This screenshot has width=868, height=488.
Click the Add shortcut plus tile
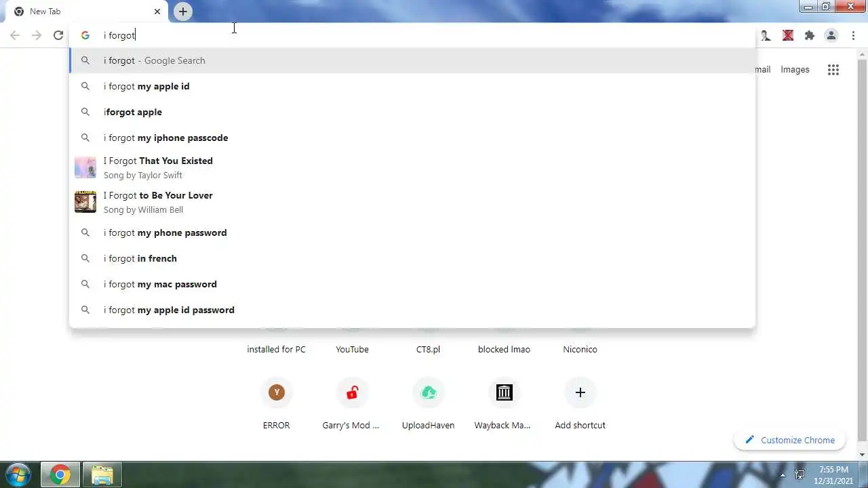click(580, 405)
